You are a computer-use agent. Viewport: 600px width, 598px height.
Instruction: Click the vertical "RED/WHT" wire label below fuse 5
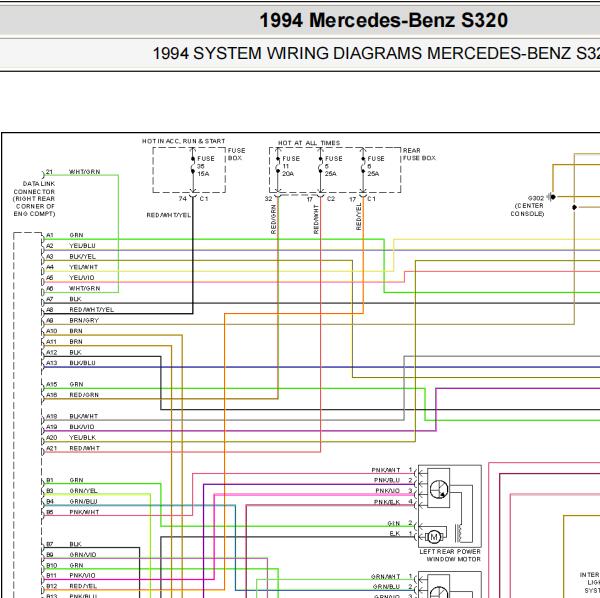(x=316, y=219)
